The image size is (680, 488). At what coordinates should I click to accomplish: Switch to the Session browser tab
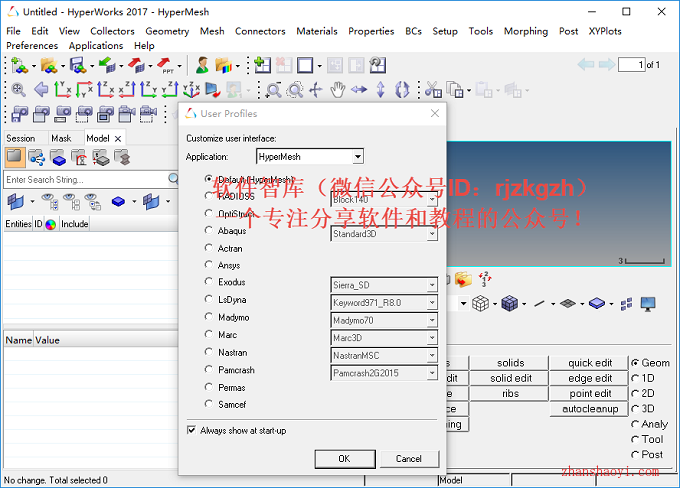click(20, 138)
